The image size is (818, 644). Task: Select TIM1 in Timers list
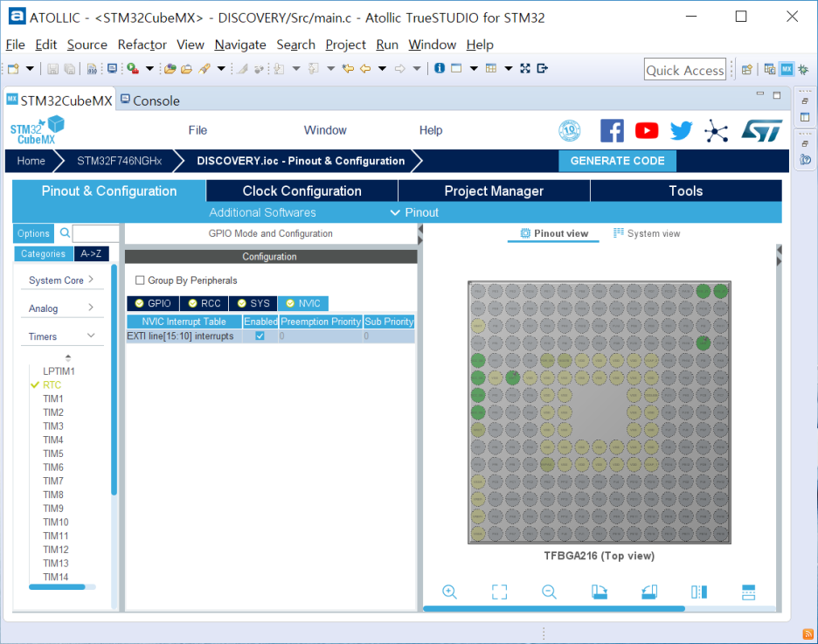[52, 399]
